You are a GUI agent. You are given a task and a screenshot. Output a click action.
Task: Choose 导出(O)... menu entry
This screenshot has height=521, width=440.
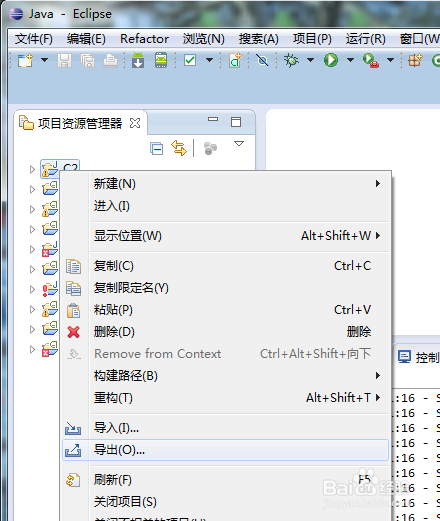(226, 450)
